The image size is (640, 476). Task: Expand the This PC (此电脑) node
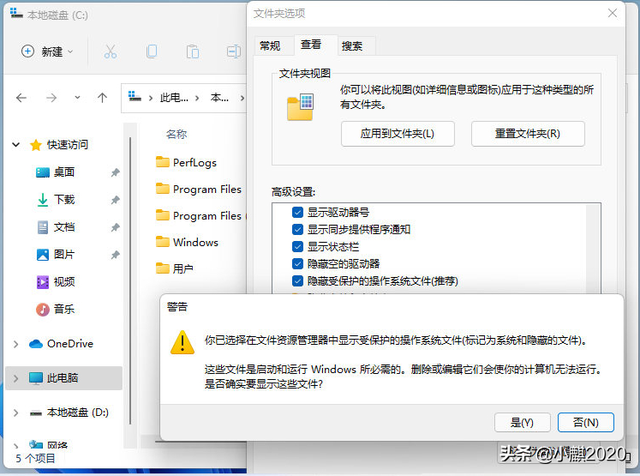[x=16, y=378]
